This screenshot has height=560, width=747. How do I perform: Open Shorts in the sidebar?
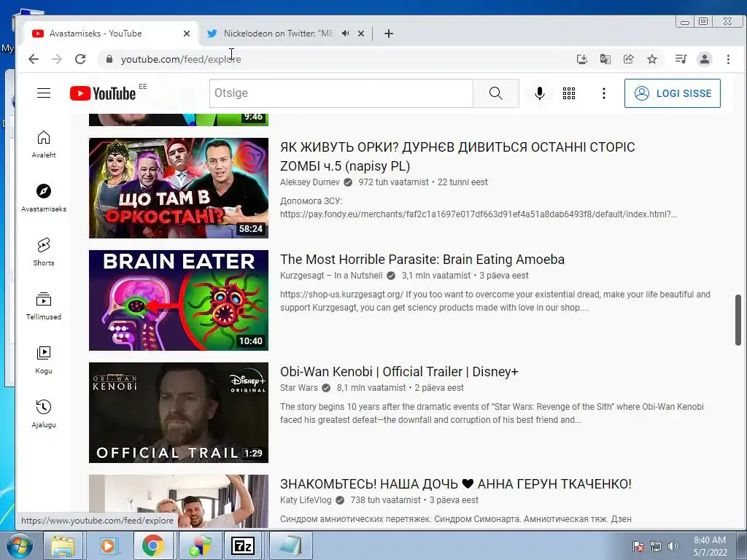[x=44, y=252]
